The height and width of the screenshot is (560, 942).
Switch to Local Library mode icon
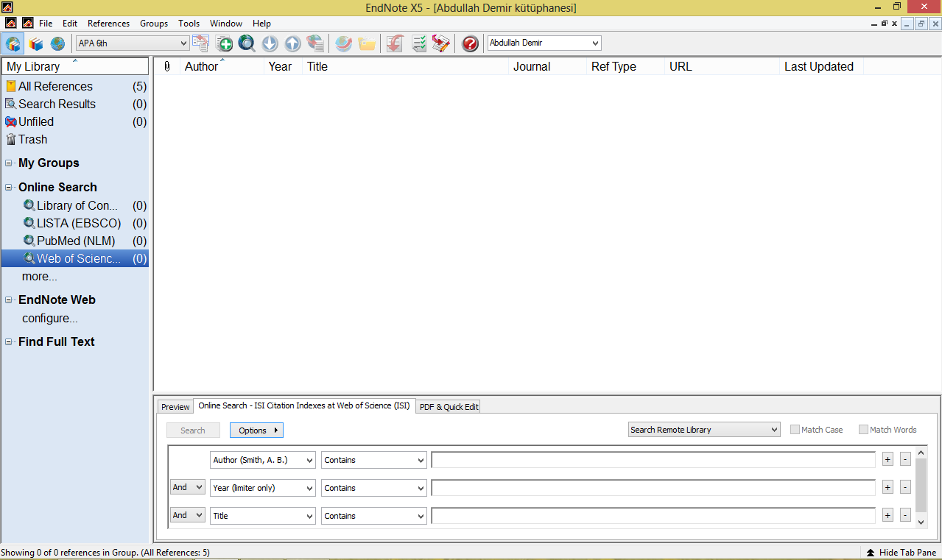pyautogui.click(x=36, y=43)
